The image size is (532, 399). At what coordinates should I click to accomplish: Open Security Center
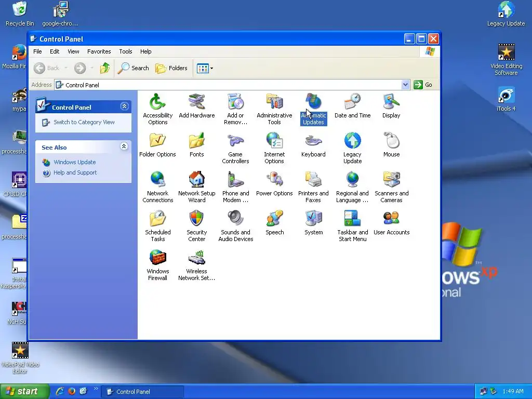pos(196,226)
